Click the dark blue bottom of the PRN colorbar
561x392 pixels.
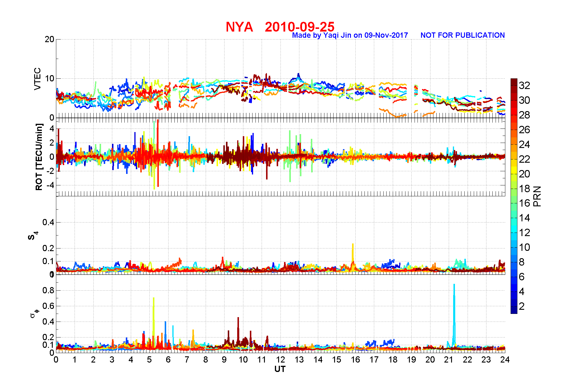514,310
